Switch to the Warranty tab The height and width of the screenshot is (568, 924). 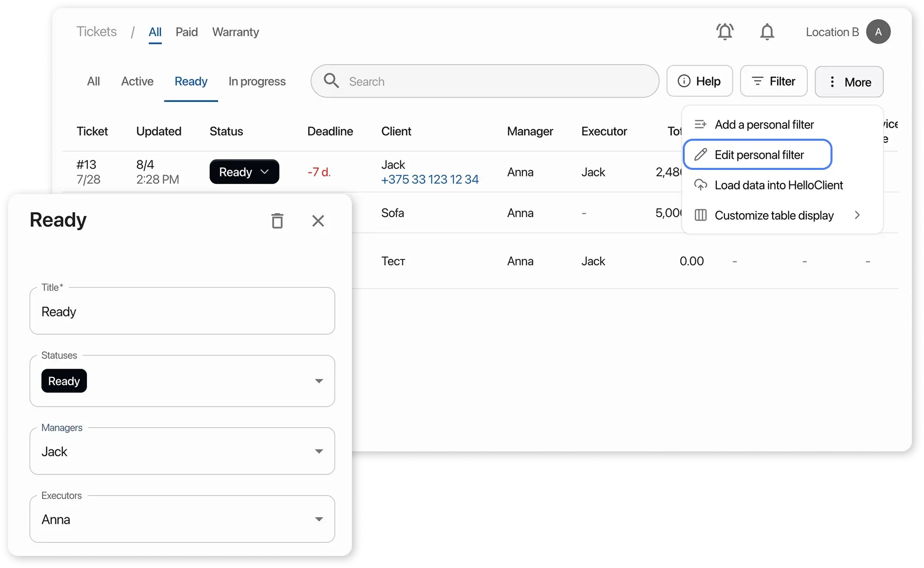click(235, 32)
